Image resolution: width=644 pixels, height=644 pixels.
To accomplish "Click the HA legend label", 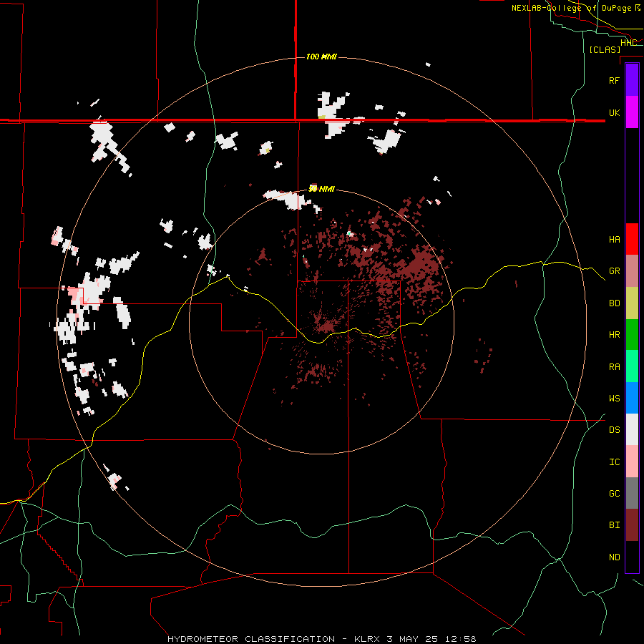I will tap(614, 240).
